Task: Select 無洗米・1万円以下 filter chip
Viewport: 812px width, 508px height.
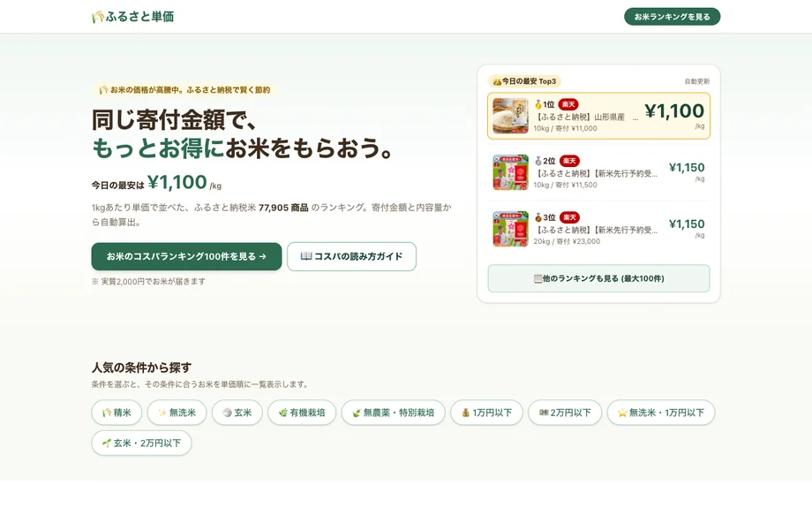Action: point(661,413)
